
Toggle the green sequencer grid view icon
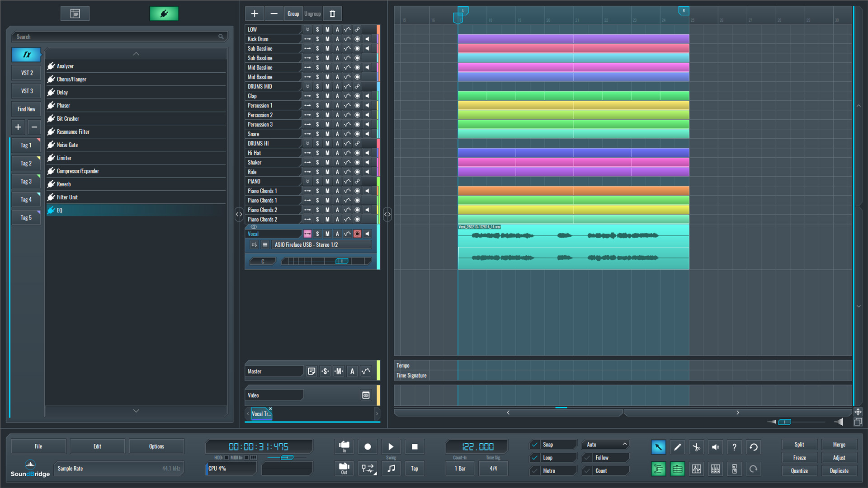click(677, 469)
